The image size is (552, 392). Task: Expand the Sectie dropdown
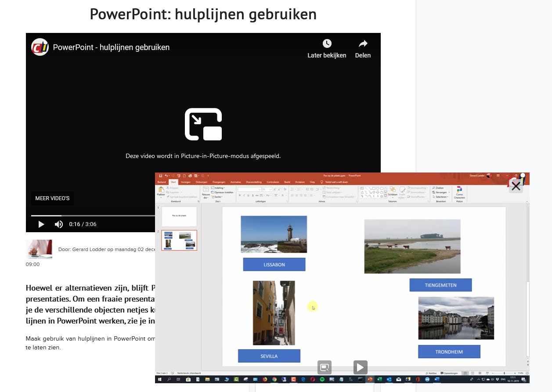coord(217,197)
